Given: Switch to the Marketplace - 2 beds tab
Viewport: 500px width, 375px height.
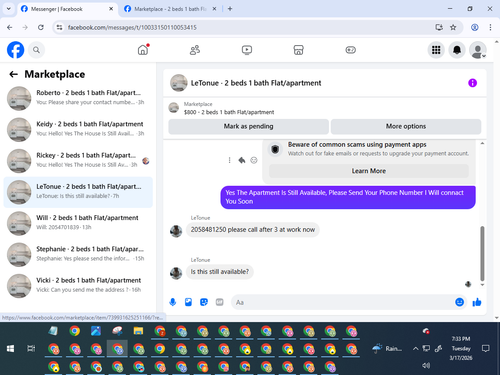Looking at the screenshot, I should click(170, 9).
